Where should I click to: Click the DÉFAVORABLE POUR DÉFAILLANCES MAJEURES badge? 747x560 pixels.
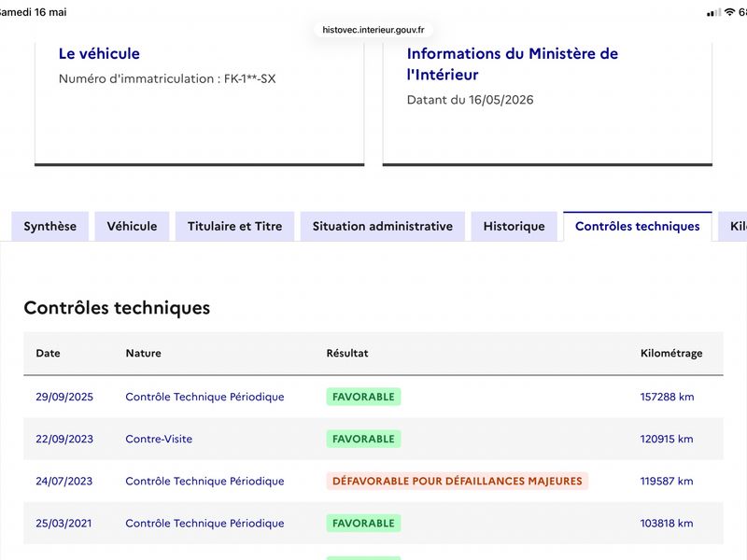click(458, 481)
